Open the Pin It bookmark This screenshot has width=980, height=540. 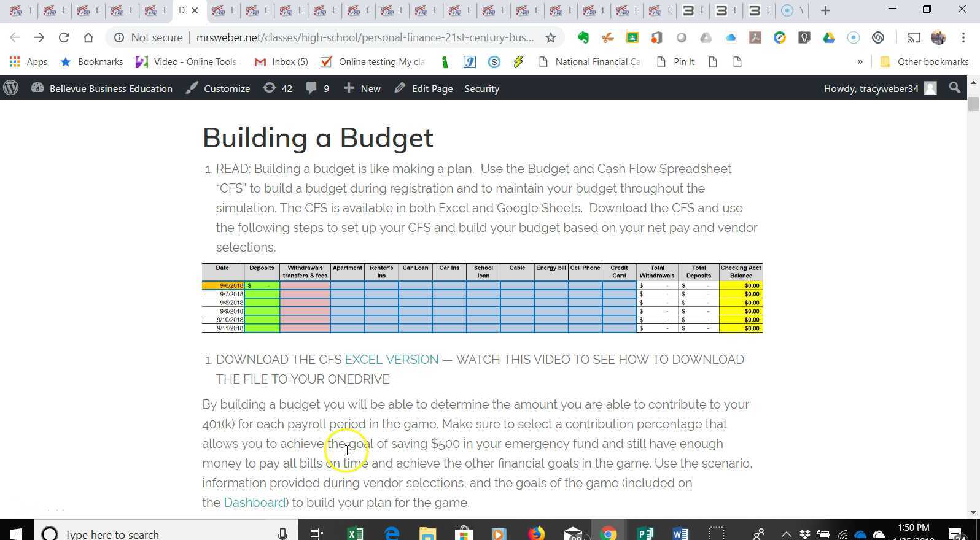click(x=675, y=61)
